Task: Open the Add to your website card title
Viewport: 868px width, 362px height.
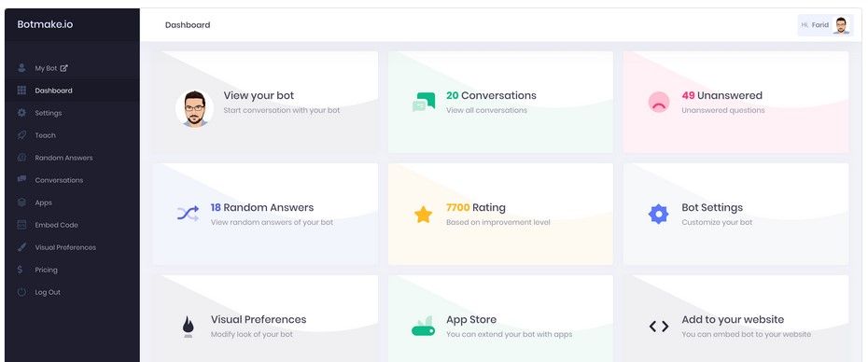Action: tap(733, 319)
